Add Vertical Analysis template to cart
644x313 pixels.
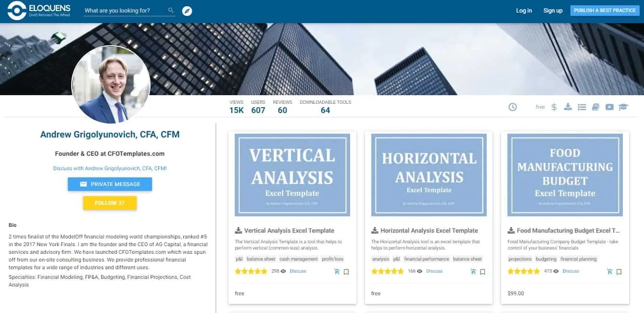click(337, 272)
